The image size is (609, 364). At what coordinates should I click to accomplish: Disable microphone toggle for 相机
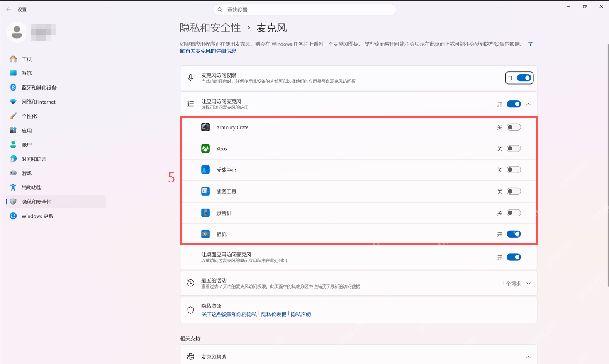pyautogui.click(x=514, y=234)
